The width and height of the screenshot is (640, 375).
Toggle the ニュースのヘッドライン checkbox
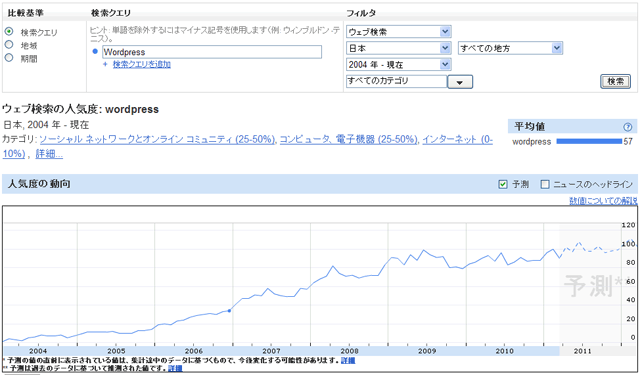[545, 184]
